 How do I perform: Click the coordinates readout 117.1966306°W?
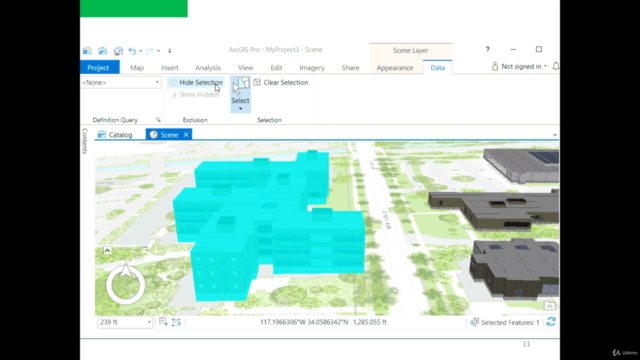[304, 322]
